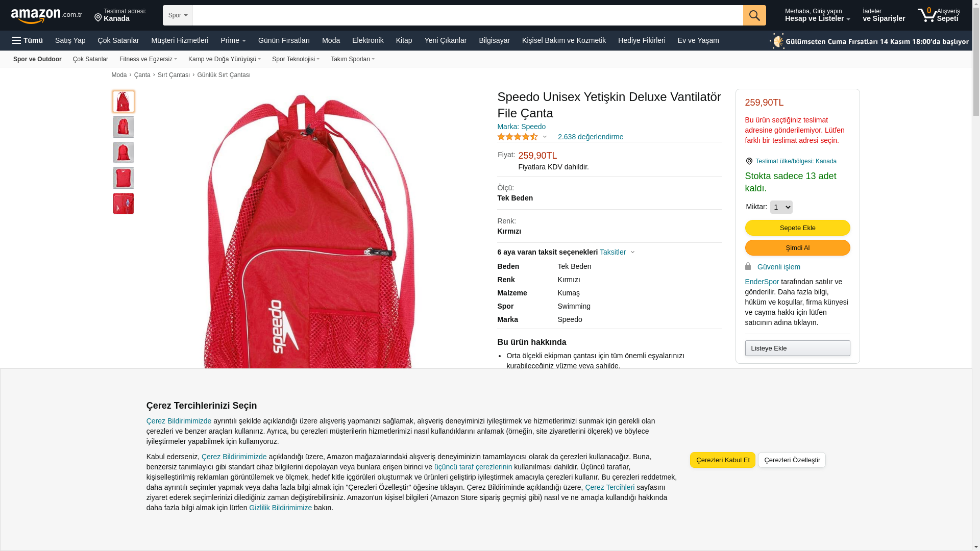Click the star rating icons
980x551 pixels.
click(518, 137)
